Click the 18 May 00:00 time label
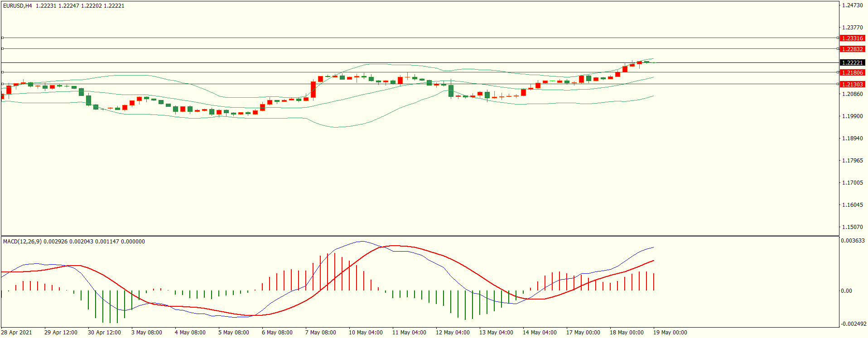This screenshot has width=868, height=338. 627,333
